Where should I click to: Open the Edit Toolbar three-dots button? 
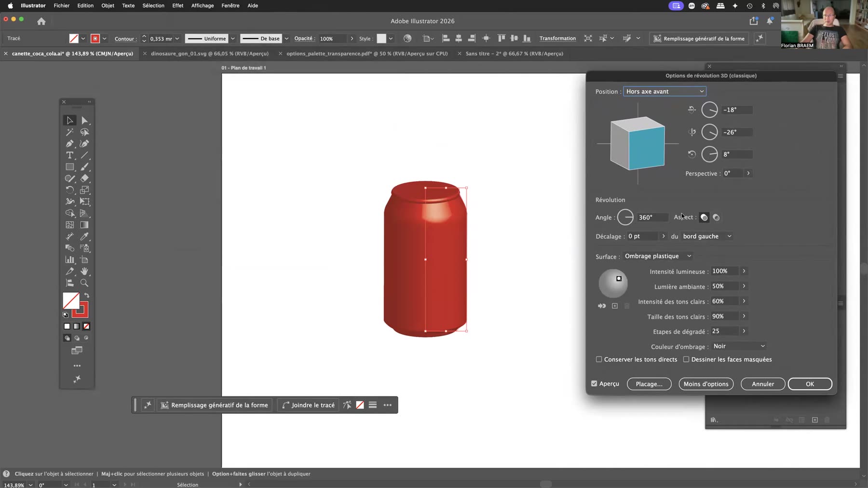77,366
